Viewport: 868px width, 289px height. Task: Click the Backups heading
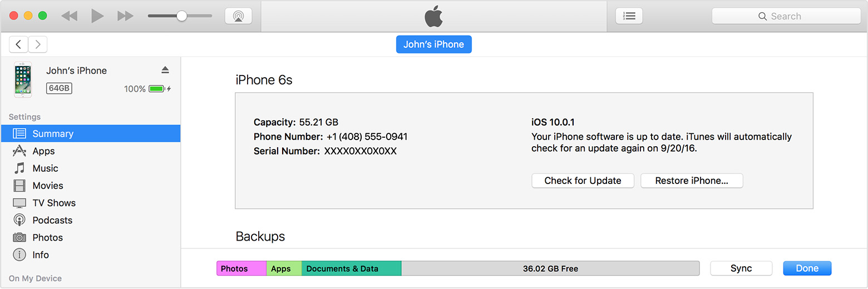(260, 236)
